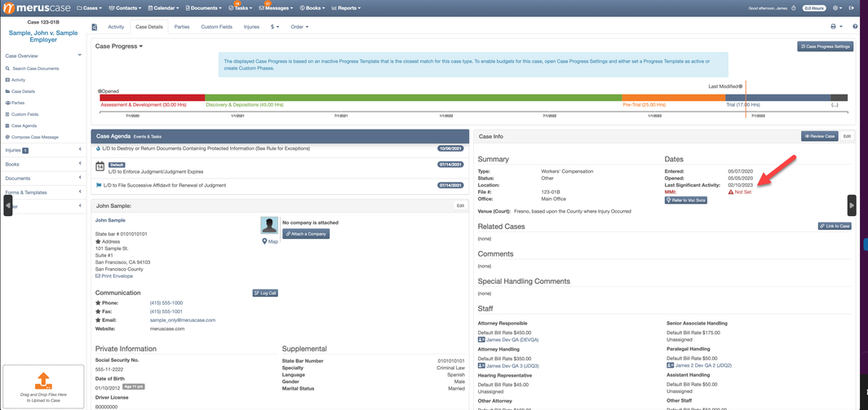Click the red Assessment & Development progress segment
The height and width of the screenshot is (410, 868).
tap(153, 97)
